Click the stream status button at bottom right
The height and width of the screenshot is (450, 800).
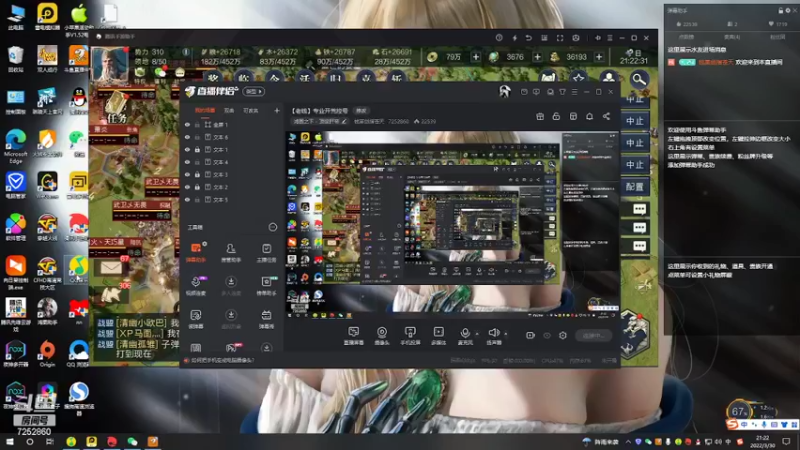[594, 335]
